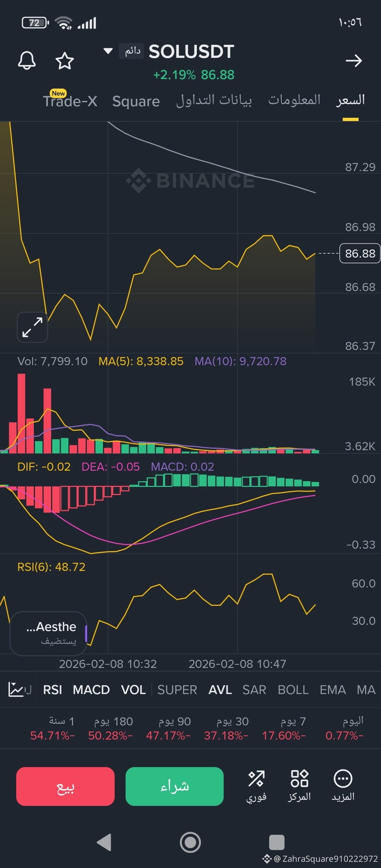Click the +2.19% price change text
This screenshot has width=381, height=868.
click(174, 75)
